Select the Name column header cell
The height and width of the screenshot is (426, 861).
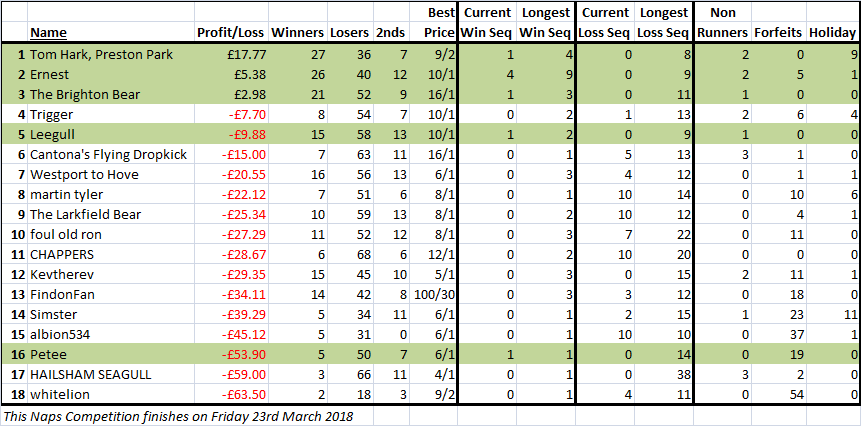[x=111, y=33]
